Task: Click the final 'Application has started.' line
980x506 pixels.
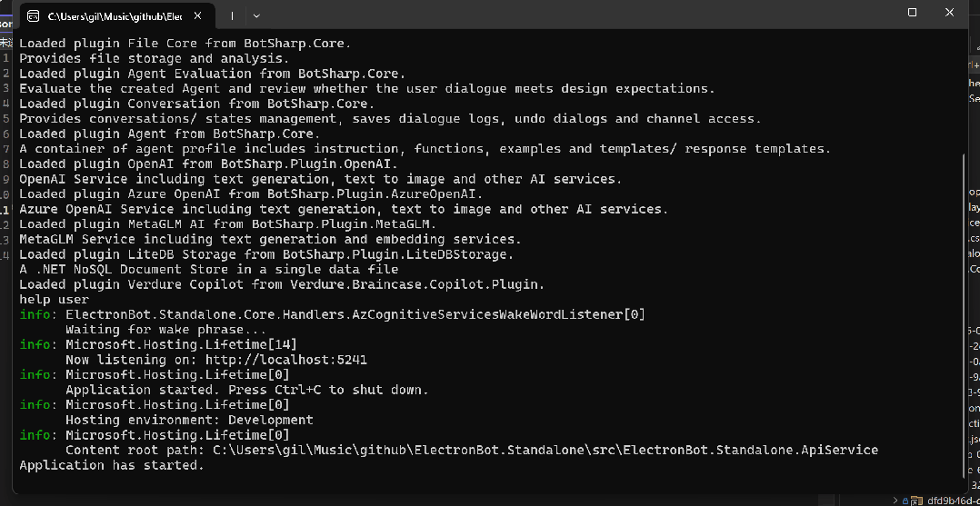Action: pyautogui.click(x=112, y=465)
